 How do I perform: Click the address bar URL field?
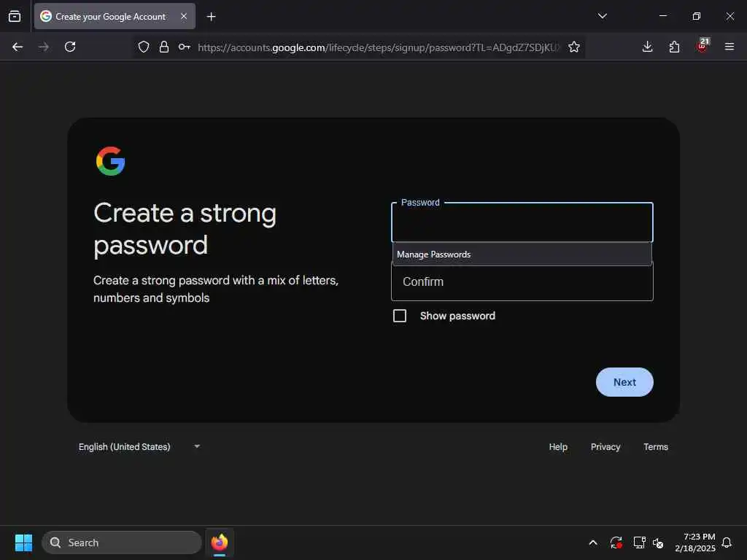pos(379,47)
